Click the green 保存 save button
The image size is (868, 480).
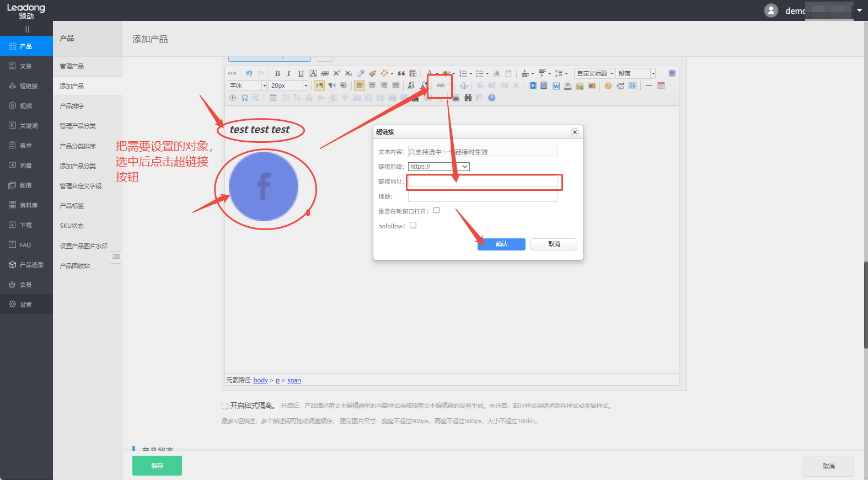(157, 466)
